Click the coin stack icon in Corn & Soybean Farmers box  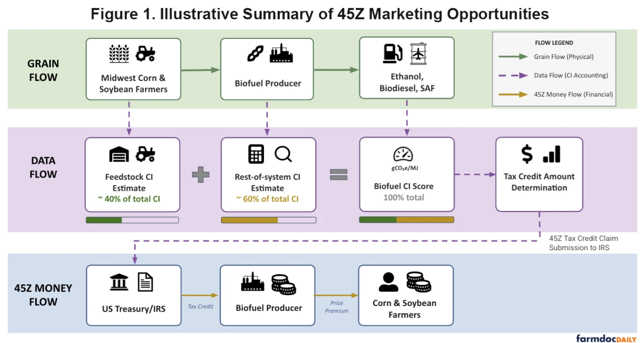[x=419, y=282]
